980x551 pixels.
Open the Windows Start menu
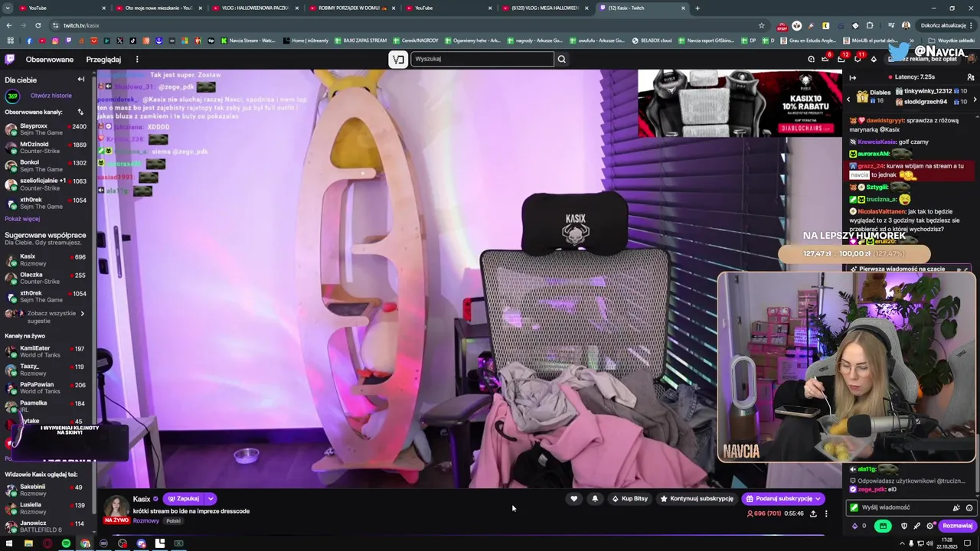click(9, 543)
